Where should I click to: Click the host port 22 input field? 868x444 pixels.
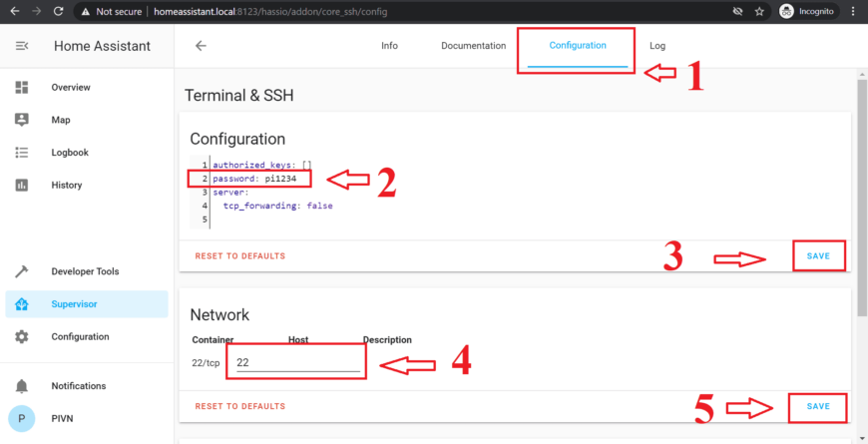coord(296,362)
